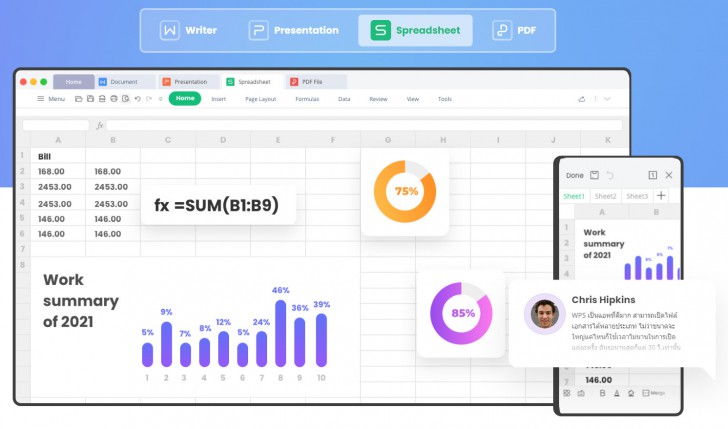The image size is (728, 429).
Task: Switch to Sheet2 in mobile editor
Action: [605, 196]
